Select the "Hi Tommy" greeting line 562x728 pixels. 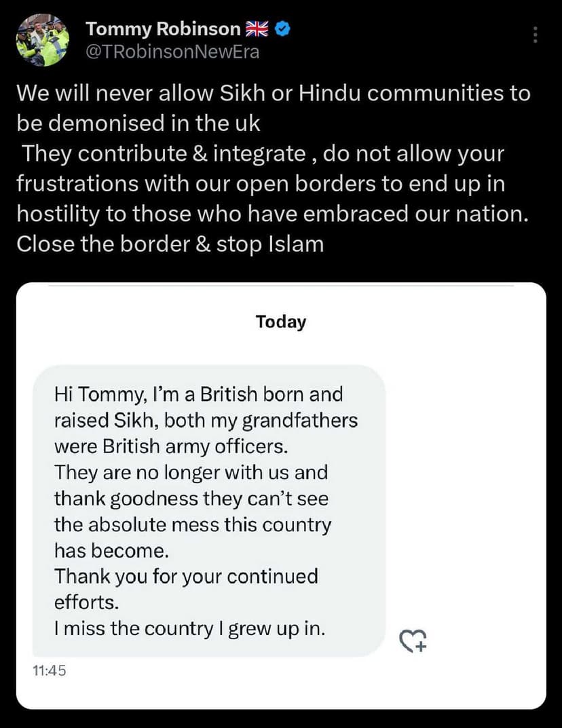tap(198, 394)
